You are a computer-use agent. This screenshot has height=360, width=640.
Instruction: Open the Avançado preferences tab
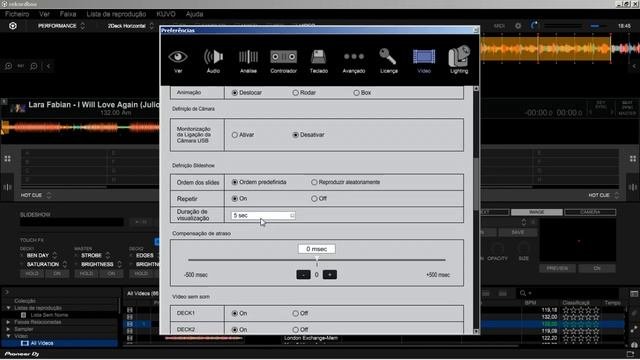(x=353, y=61)
